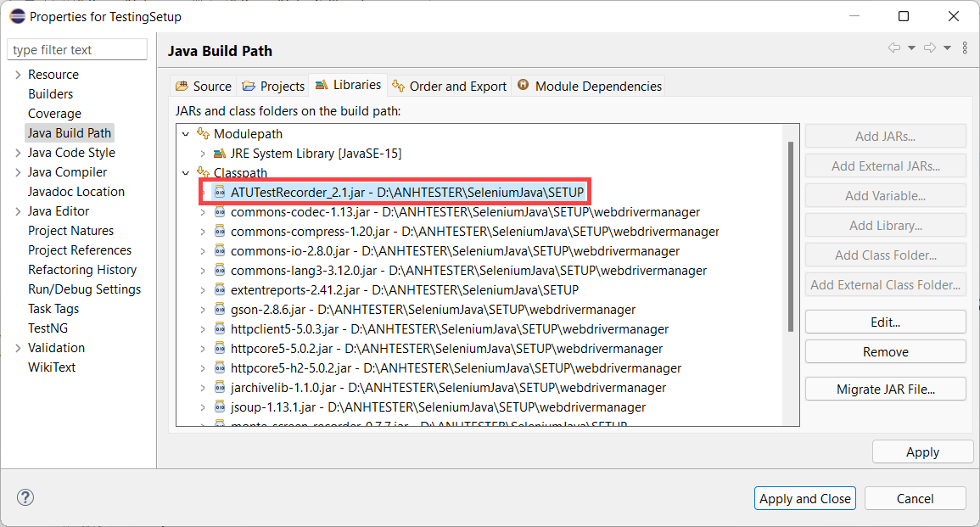Select Run/Debug Settings in the tree
The image size is (980, 527).
(84, 289)
